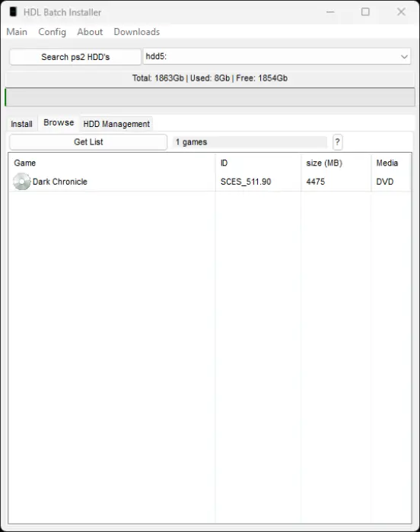This screenshot has width=420, height=532.
Task: Sort by the ID column header
Action: pyautogui.click(x=258, y=163)
